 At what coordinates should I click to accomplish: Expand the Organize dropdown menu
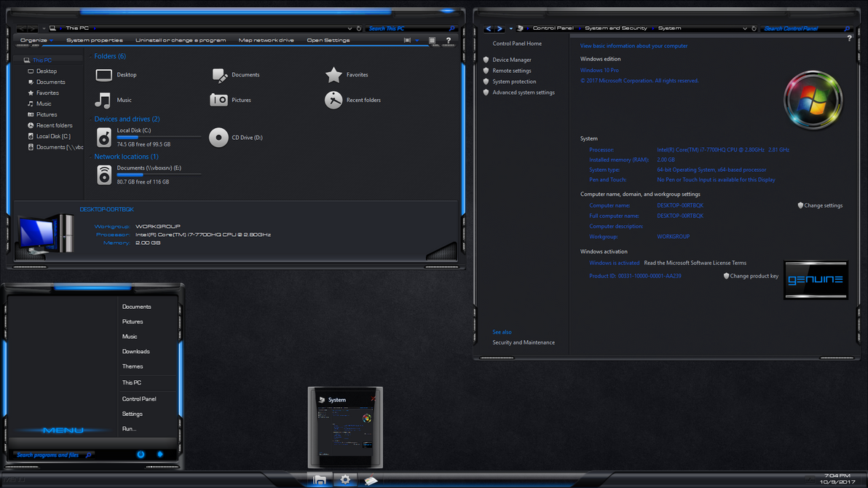[x=36, y=41]
